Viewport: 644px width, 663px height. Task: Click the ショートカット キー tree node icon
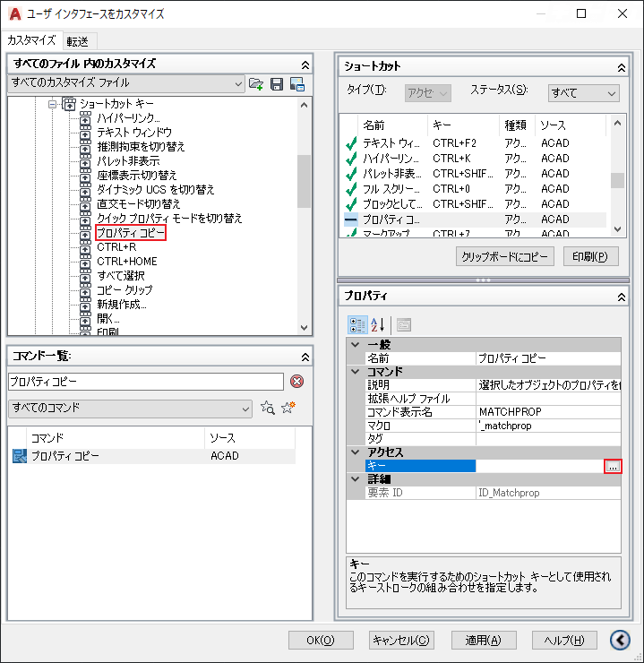coord(69,104)
